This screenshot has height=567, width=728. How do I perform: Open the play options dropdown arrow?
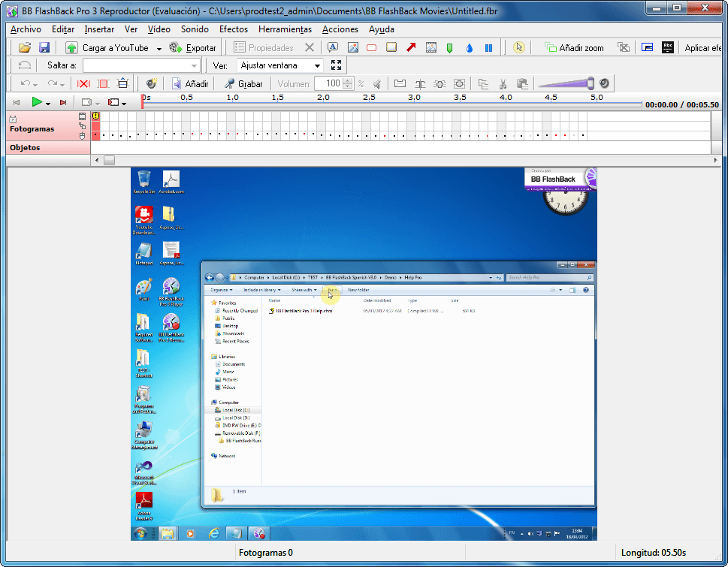coord(48,104)
